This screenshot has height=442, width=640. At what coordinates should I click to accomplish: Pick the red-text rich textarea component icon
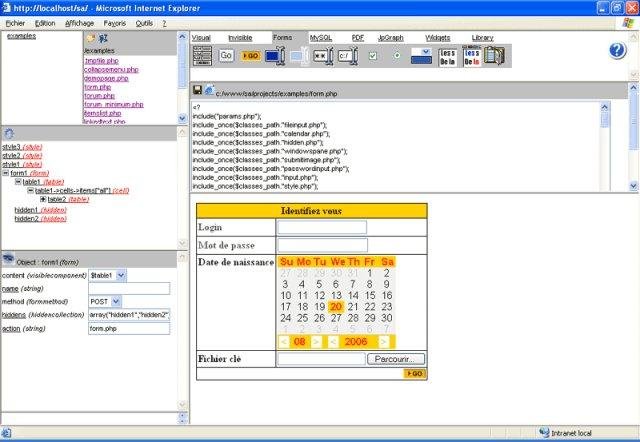pos(472,56)
